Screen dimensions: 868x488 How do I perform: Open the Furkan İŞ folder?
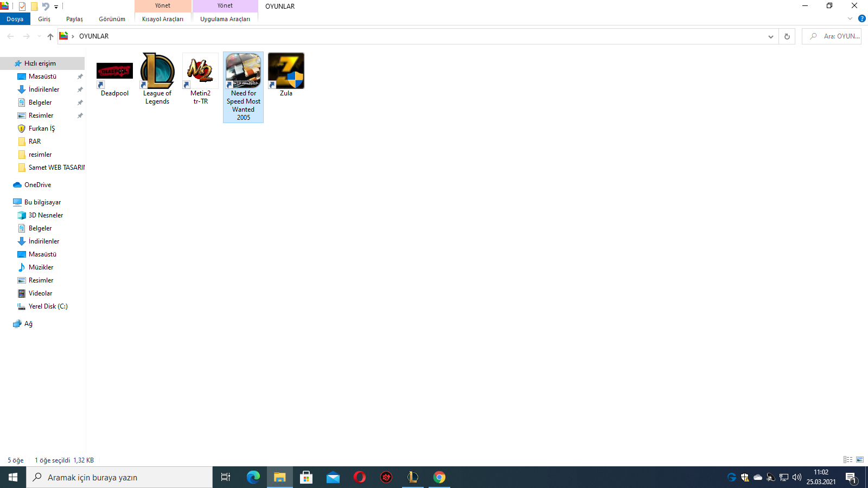tap(42, 129)
